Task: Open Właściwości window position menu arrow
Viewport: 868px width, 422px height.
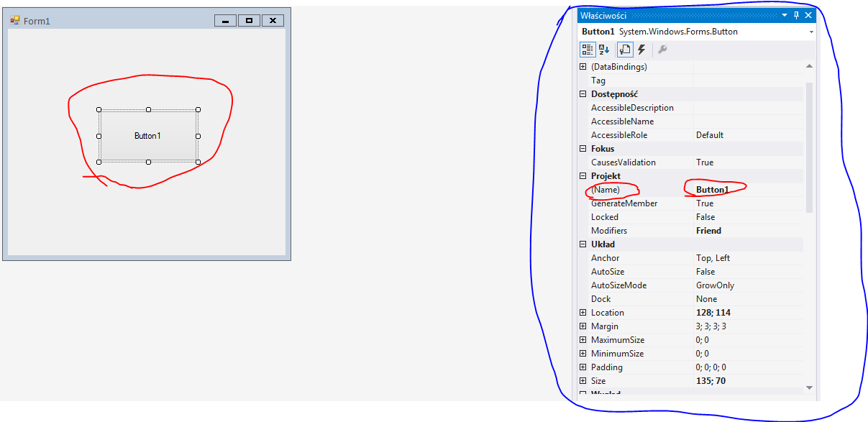Action: tap(785, 15)
